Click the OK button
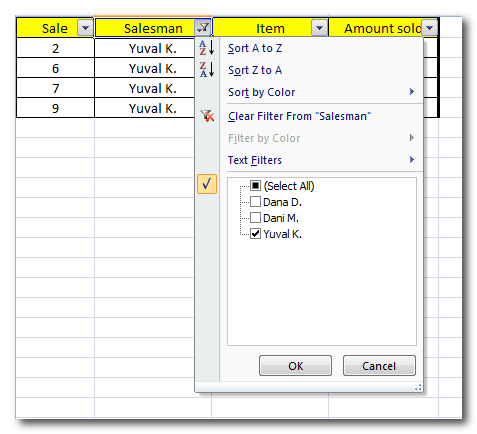This screenshot has height=434, width=477. click(295, 366)
